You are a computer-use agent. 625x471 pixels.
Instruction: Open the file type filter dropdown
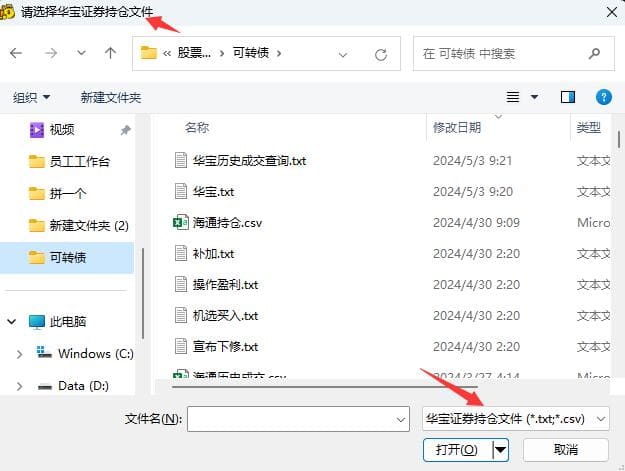(515, 418)
